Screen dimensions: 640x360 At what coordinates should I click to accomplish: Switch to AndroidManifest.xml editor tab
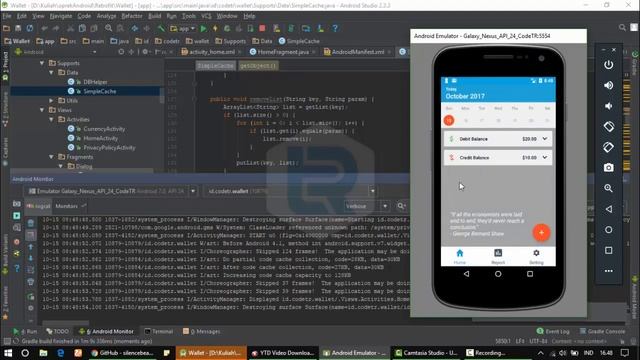(358, 52)
